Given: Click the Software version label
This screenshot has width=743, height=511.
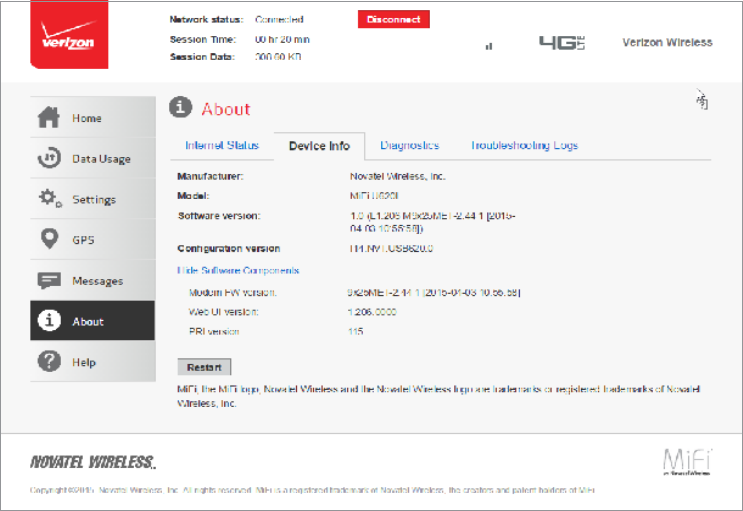Looking at the screenshot, I should click(219, 216).
